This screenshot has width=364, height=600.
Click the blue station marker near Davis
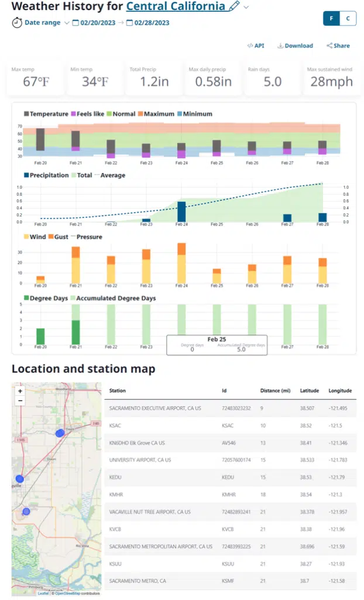(59, 433)
